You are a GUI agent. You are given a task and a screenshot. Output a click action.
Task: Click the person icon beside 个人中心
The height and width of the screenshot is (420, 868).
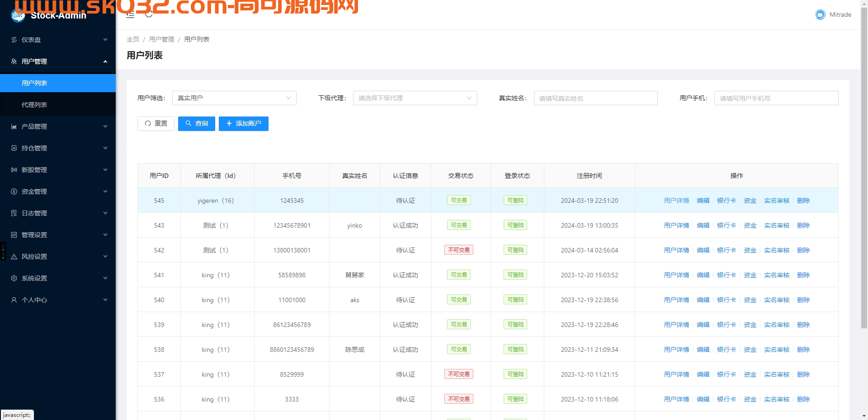(x=14, y=300)
